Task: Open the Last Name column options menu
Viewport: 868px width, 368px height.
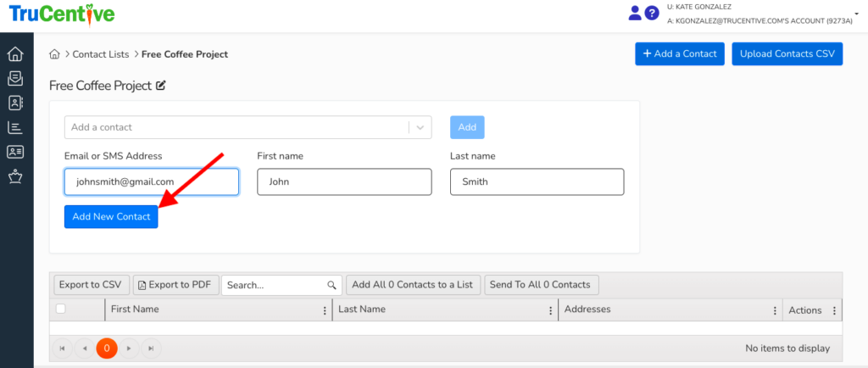Action: click(x=551, y=310)
